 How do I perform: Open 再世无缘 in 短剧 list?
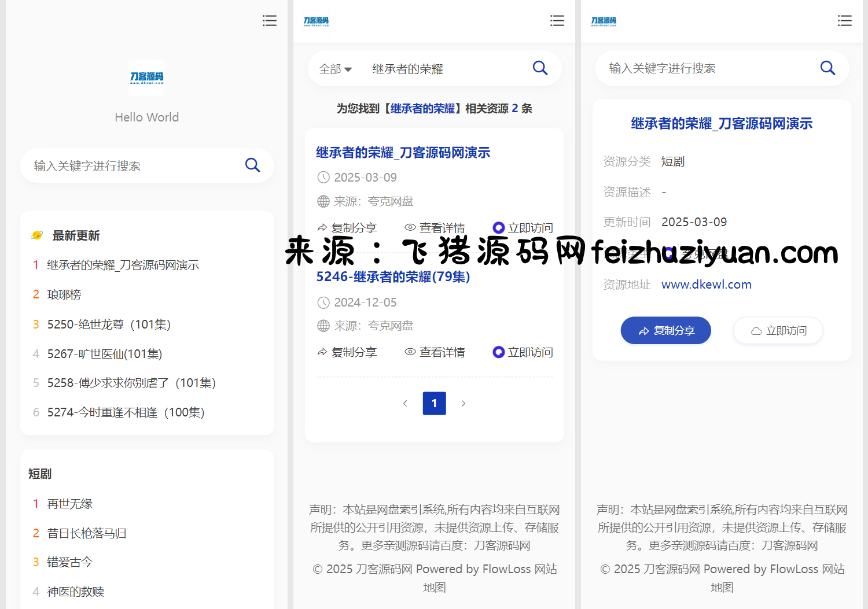pyautogui.click(x=70, y=504)
